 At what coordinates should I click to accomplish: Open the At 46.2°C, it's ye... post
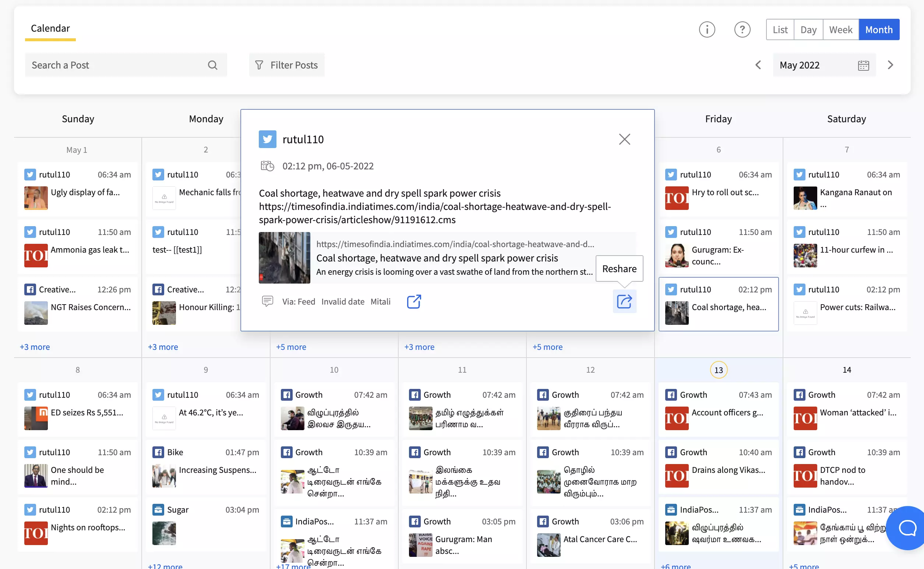(206, 410)
